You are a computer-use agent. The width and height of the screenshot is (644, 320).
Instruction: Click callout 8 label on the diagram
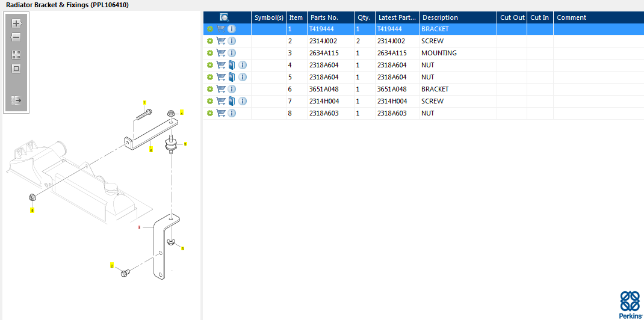(32, 211)
